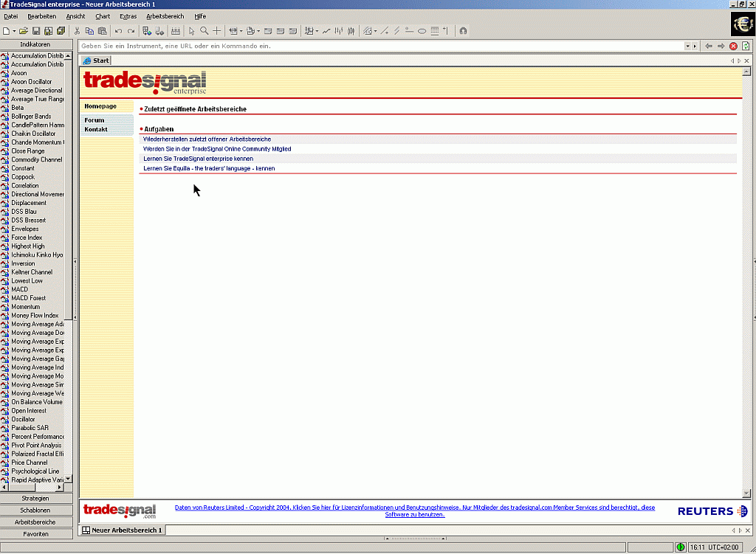756x554 pixels.
Task: Select the Parabolic SAR indicator
Action: click(30, 428)
